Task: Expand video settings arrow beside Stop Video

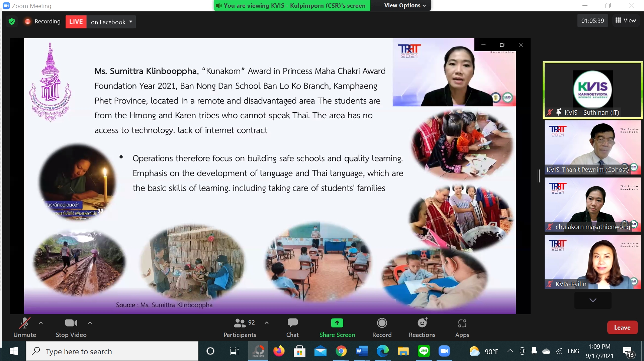Action: (90, 323)
